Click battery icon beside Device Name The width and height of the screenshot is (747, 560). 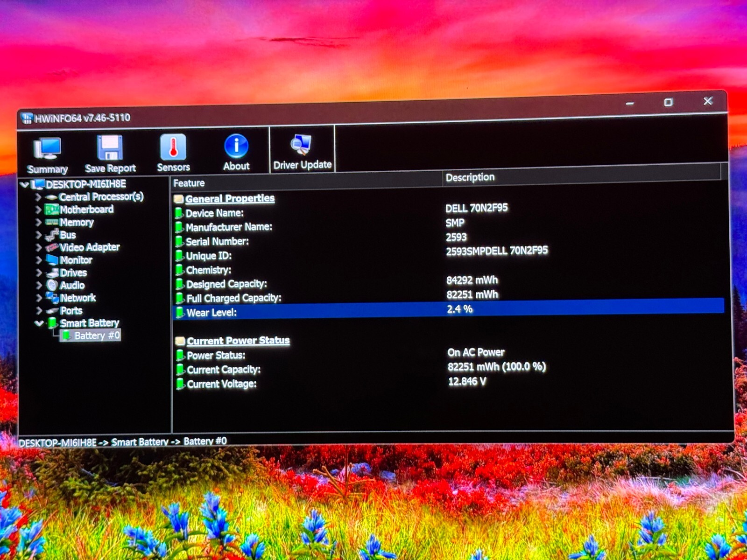click(179, 213)
